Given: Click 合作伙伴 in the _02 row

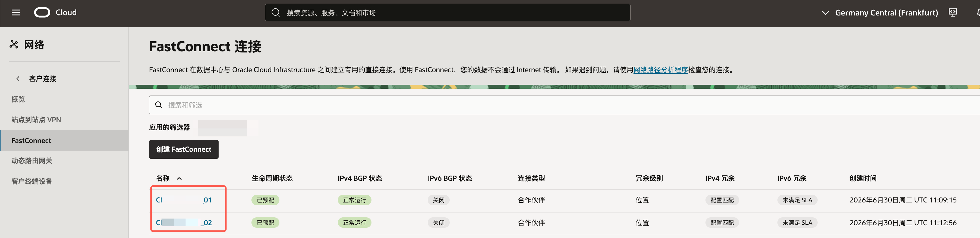Looking at the screenshot, I should click(x=531, y=223).
